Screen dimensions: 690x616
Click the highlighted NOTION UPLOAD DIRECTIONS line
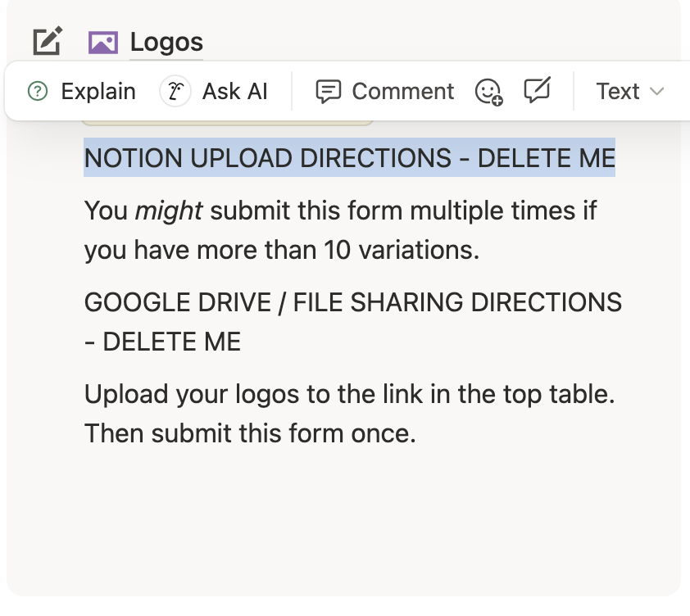349,157
